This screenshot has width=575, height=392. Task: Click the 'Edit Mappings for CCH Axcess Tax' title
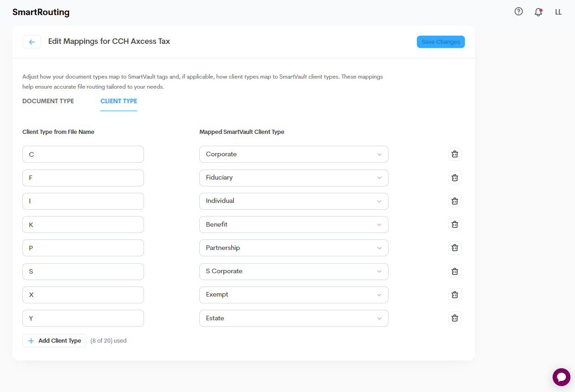pos(109,41)
